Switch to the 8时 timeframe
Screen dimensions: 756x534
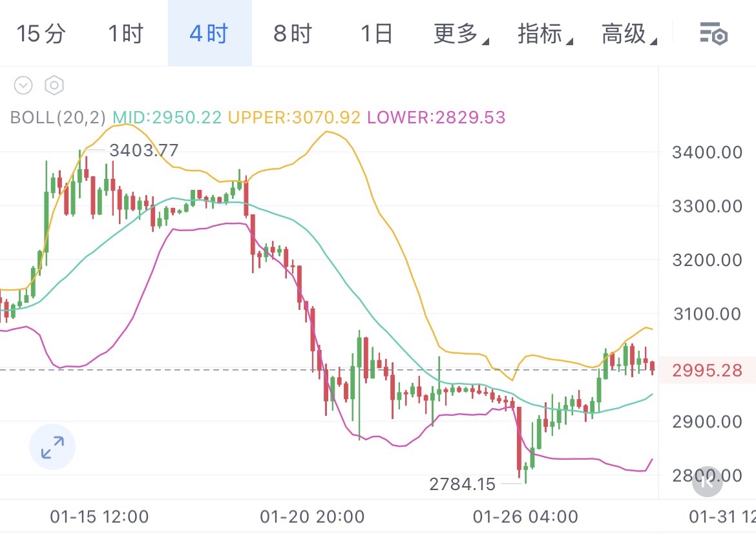tap(293, 34)
